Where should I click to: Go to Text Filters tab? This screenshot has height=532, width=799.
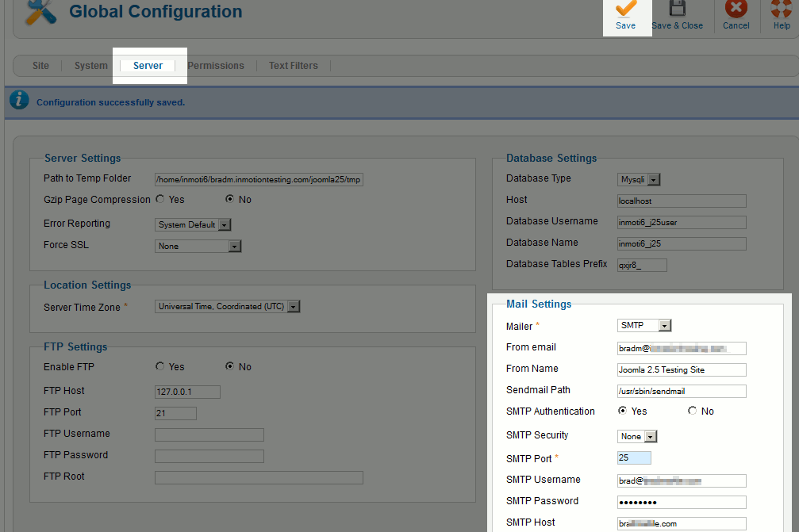pyautogui.click(x=293, y=66)
